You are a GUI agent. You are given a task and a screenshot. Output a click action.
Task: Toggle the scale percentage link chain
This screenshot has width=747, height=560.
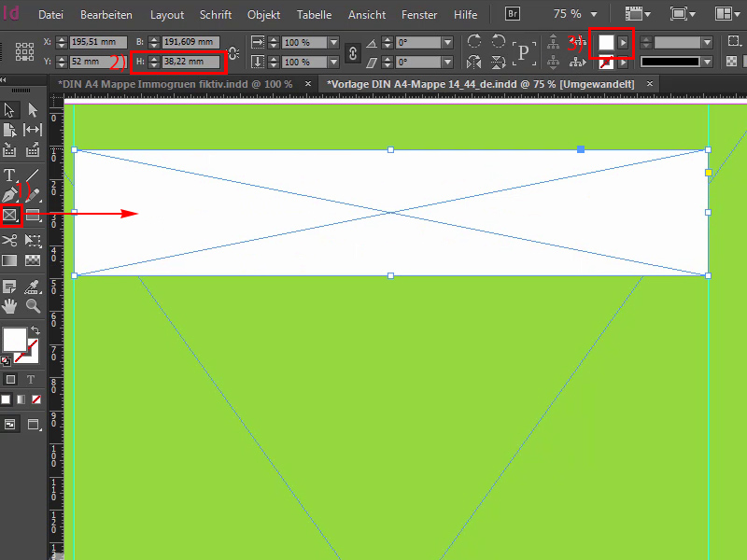click(352, 51)
